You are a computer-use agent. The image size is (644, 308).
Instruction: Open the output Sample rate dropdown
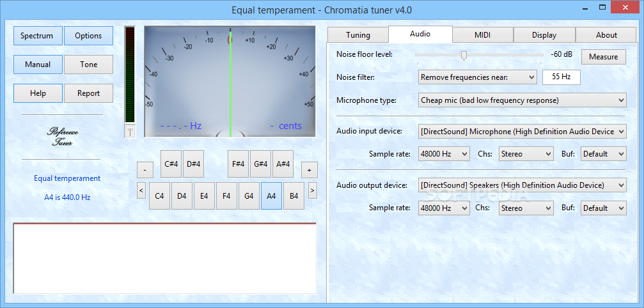click(444, 208)
